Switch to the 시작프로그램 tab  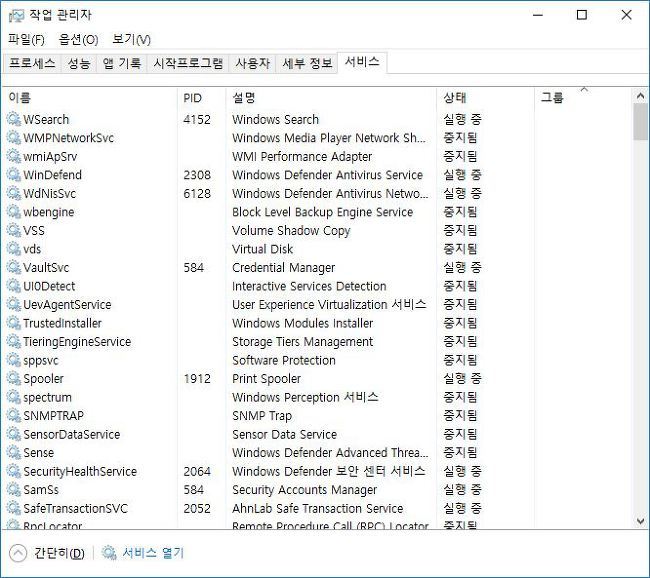[188, 63]
